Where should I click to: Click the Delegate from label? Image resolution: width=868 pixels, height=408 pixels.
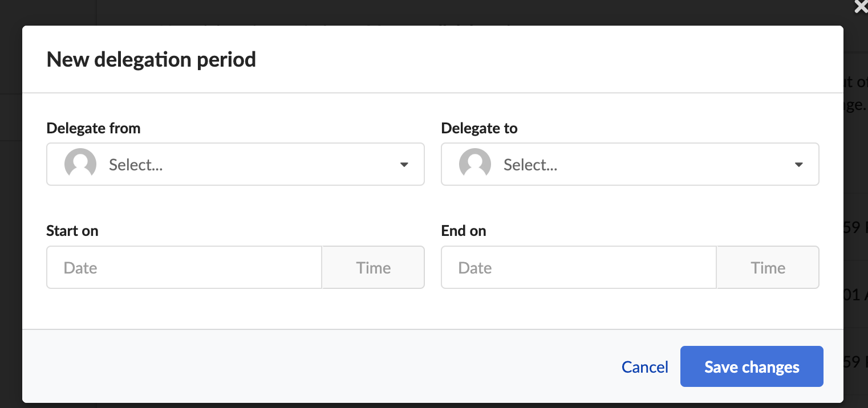point(94,128)
